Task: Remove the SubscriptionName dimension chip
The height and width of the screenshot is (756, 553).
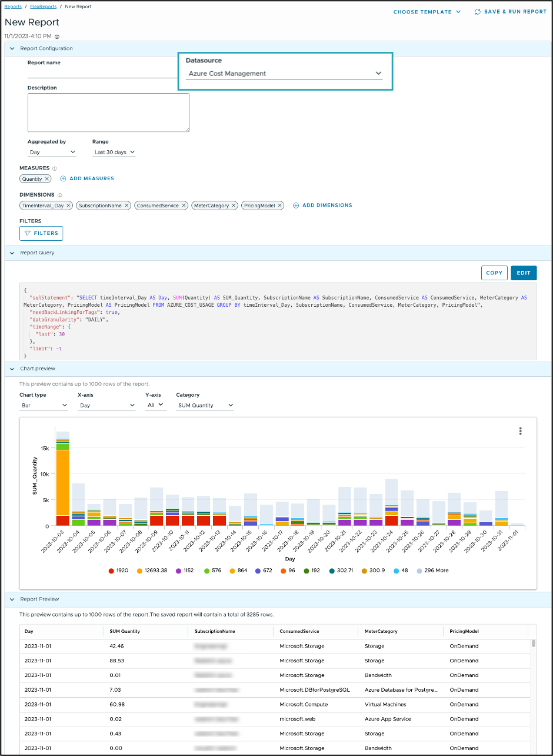Action: click(126, 205)
